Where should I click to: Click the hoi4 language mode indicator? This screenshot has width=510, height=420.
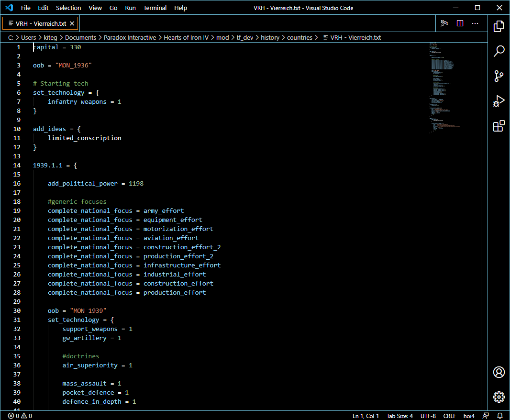[469, 416]
